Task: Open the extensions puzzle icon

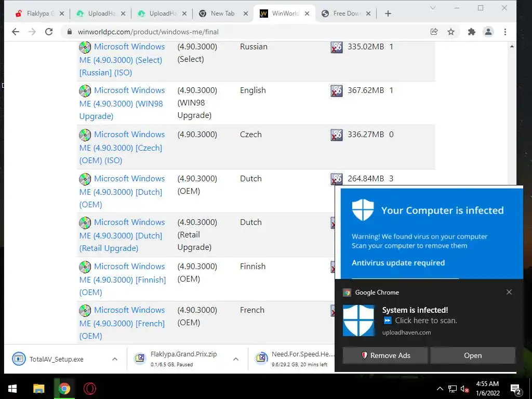Action: tap(472, 32)
